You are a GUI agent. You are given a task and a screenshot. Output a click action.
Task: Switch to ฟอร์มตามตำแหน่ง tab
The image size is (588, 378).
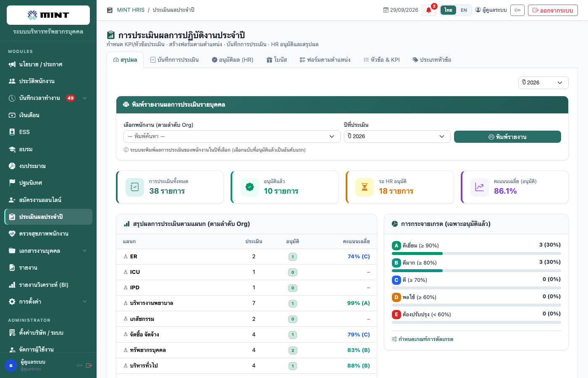tap(325, 60)
